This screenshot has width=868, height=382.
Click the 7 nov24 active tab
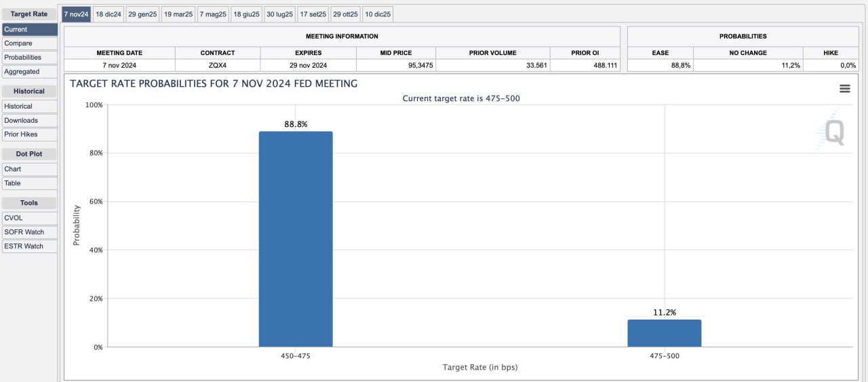(x=76, y=14)
